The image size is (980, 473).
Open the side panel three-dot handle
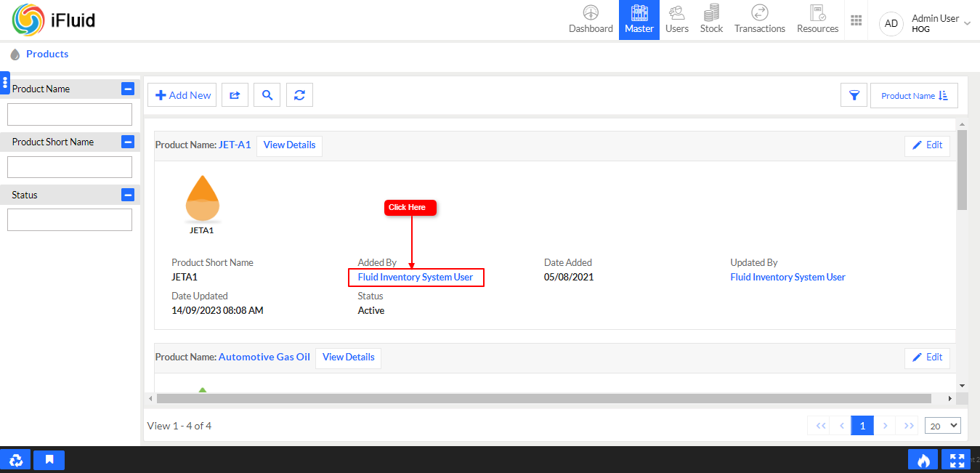coord(4,83)
